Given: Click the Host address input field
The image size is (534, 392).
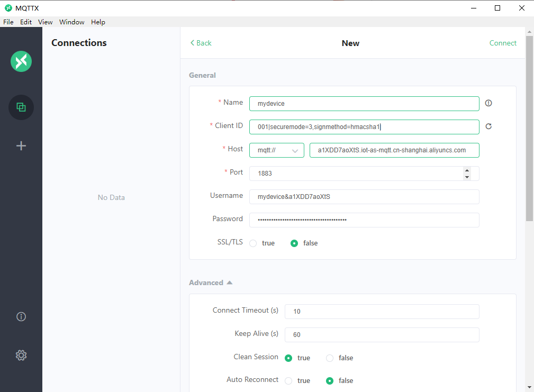Looking at the screenshot, I should click(394, 150).
